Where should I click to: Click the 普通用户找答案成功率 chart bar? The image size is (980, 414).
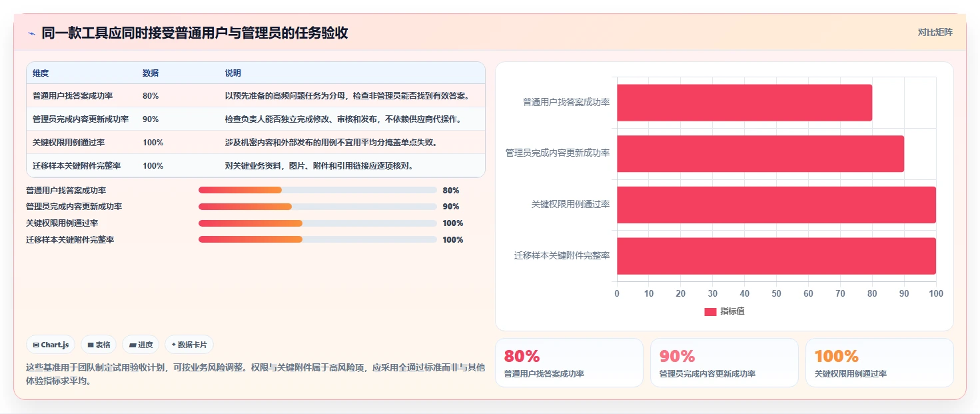click(x=744, y=103)
